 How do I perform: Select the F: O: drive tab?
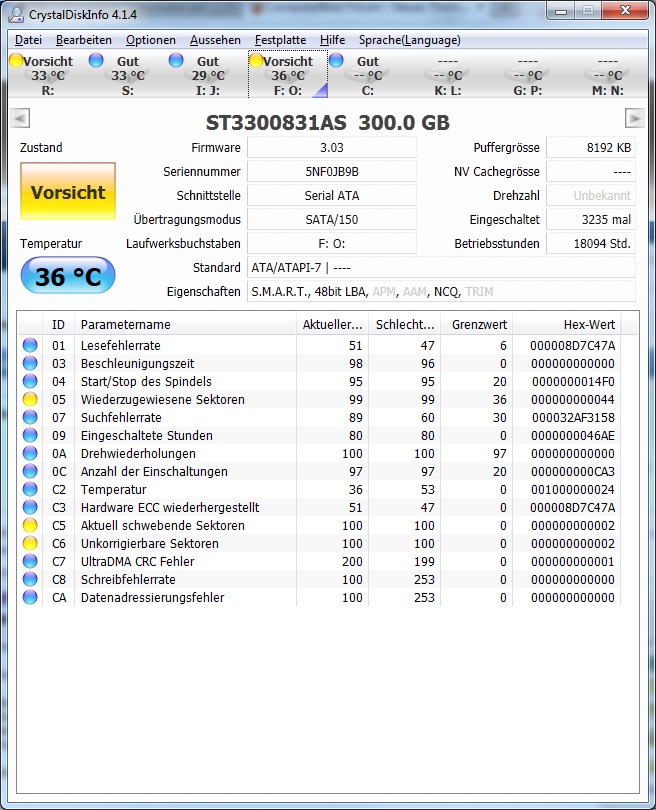pos(288,75)
